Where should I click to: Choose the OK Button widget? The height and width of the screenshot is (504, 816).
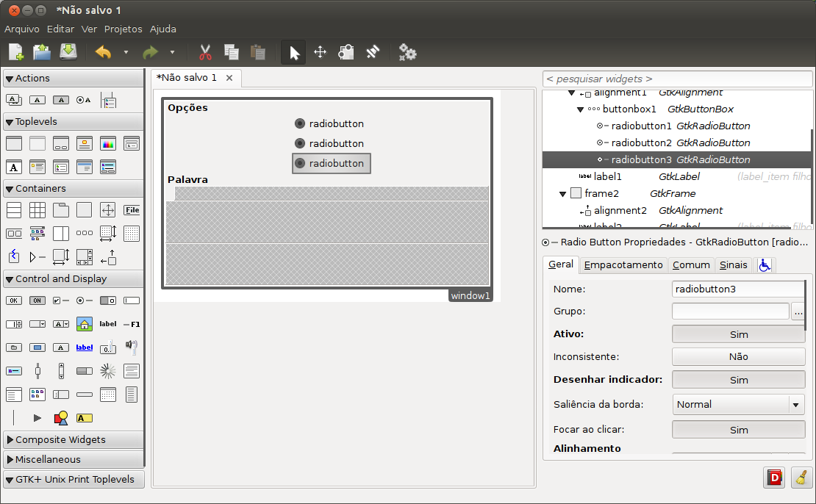pyautogui.click(x=13, y=300)
